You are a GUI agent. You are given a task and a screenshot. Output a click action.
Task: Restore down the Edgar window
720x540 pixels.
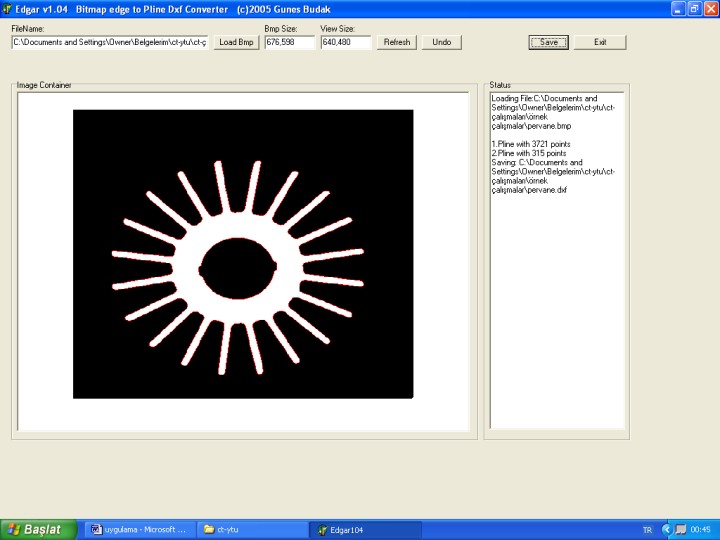point(693,8)
